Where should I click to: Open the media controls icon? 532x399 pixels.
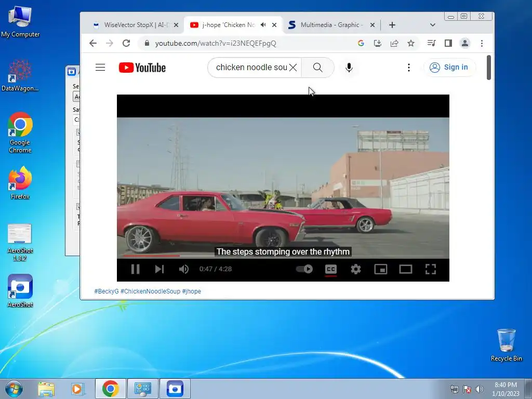click(431, 43)
